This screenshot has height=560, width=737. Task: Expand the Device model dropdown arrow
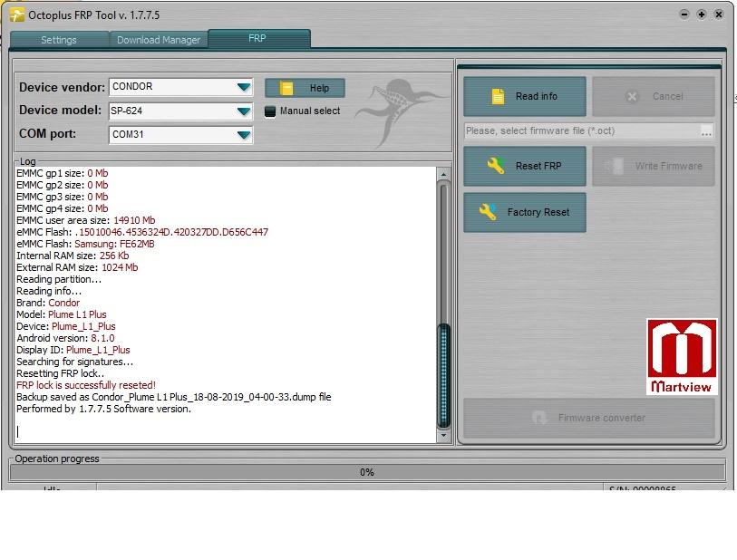244,111
